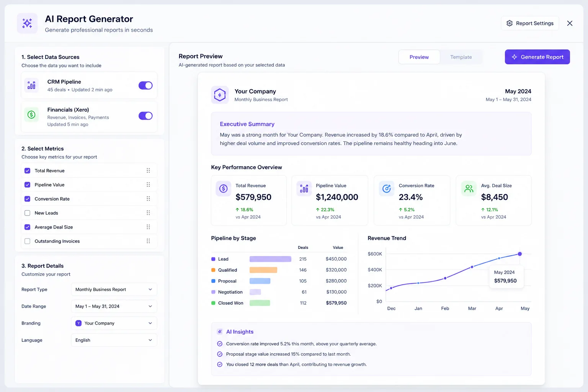The image size is (588, 392).
Task: Grab drag handle for Pipeline Value metric
Action: click(x=148, y=185)
